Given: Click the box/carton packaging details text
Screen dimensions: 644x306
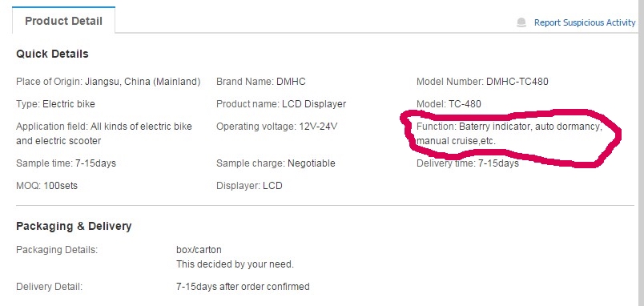Looking at the screenshot, I should pyautogui.click(x=199, y=249).
